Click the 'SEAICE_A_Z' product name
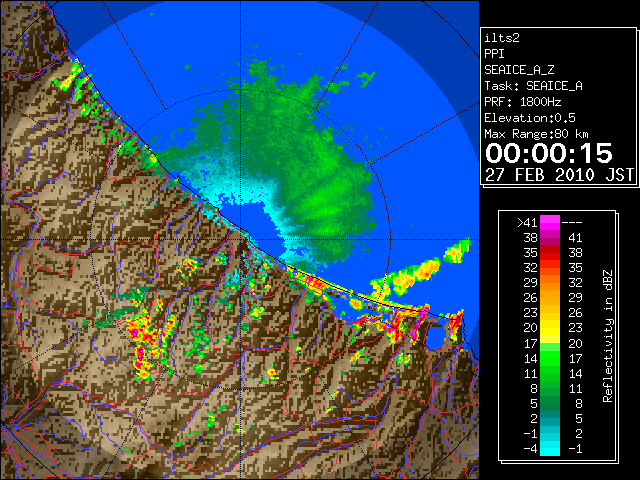The width and height of the screenshot is (640, 480). pyautogui.click(x=519, y=70)
